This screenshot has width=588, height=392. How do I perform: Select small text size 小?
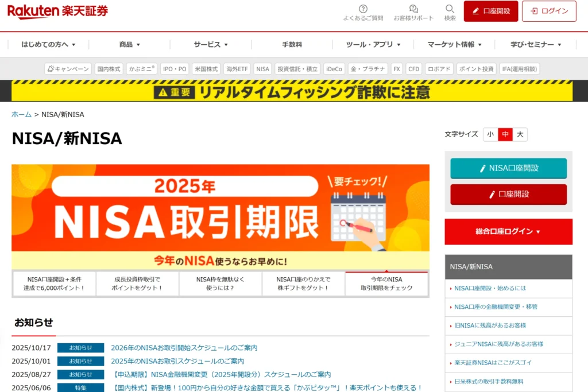[x=490, y=134]
